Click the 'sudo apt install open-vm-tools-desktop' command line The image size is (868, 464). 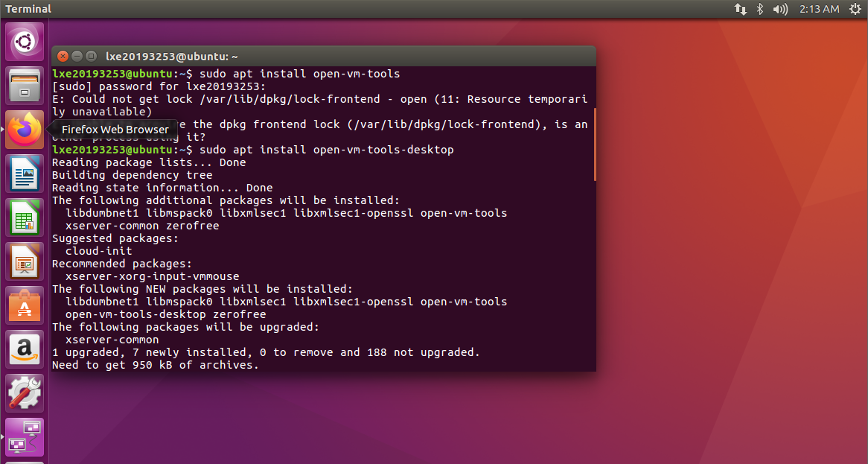pyautogui.click(x=253, y=150)
